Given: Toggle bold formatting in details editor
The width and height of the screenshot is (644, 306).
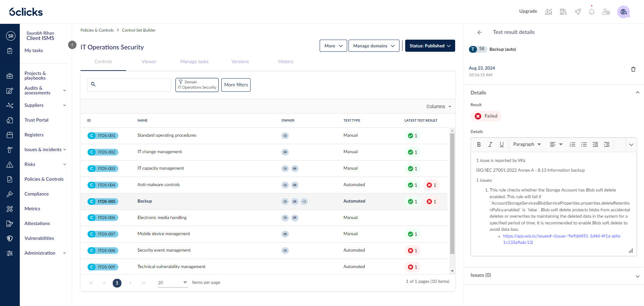Looking at the screenshot, I should pos(479,144).
